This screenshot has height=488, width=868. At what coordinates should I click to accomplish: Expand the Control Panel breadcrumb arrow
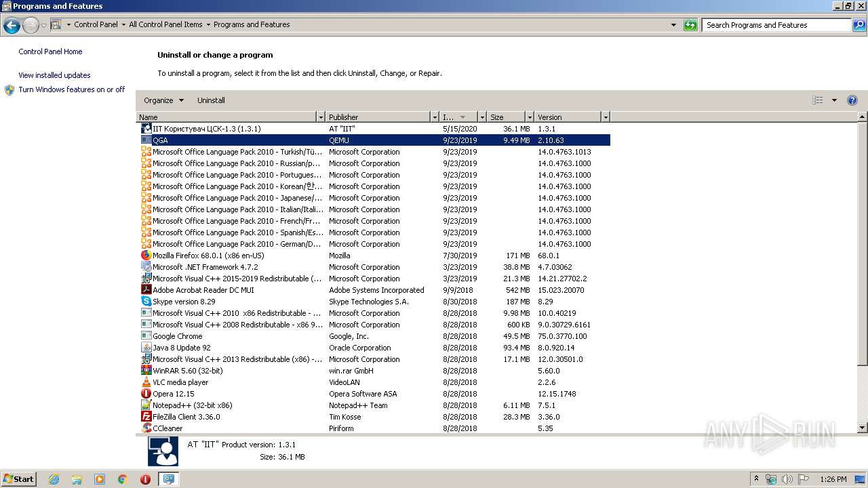pyautogui.click(x=123, y=25)
